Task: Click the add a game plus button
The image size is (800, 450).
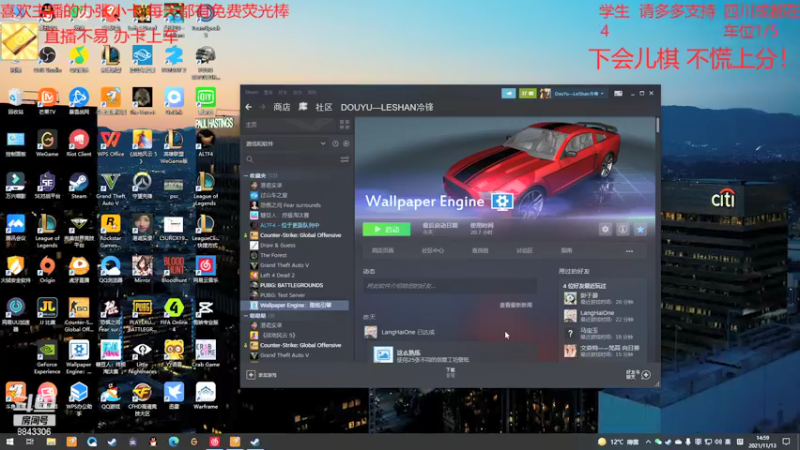Action: (x=251, y=375)
